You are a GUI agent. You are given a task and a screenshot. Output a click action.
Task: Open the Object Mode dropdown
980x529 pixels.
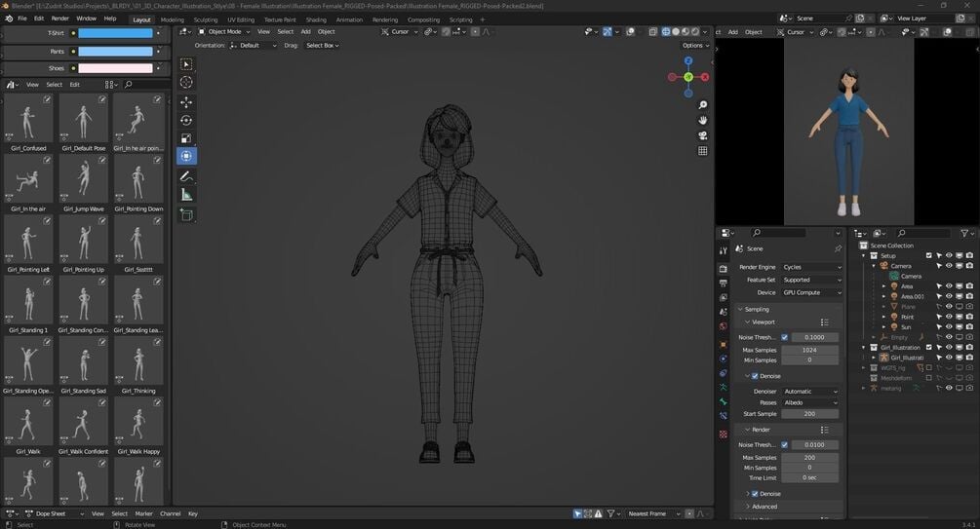pyautogui.click(x=222, y=31)
